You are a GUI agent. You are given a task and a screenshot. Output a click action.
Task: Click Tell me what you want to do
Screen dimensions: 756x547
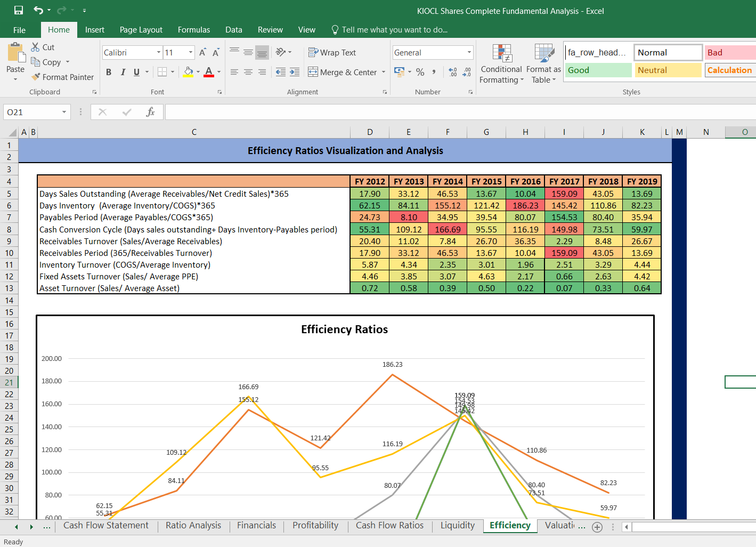click(389, 30)
